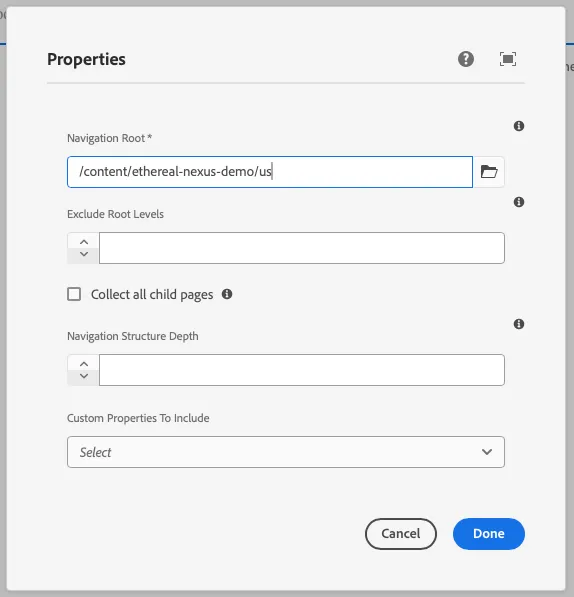
Task: Decrease Exclude Root Levels value
Action: click(x=84, y=254)
